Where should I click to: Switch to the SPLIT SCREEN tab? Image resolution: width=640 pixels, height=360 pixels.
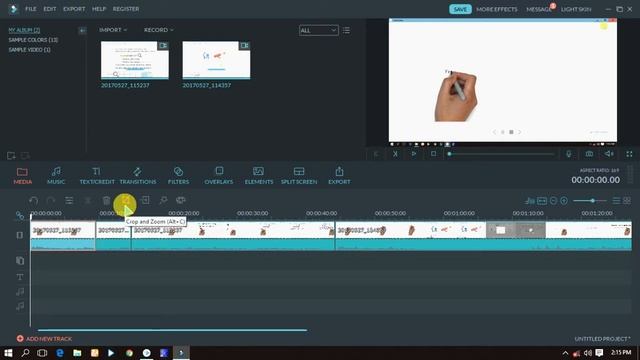coord(299,176)
